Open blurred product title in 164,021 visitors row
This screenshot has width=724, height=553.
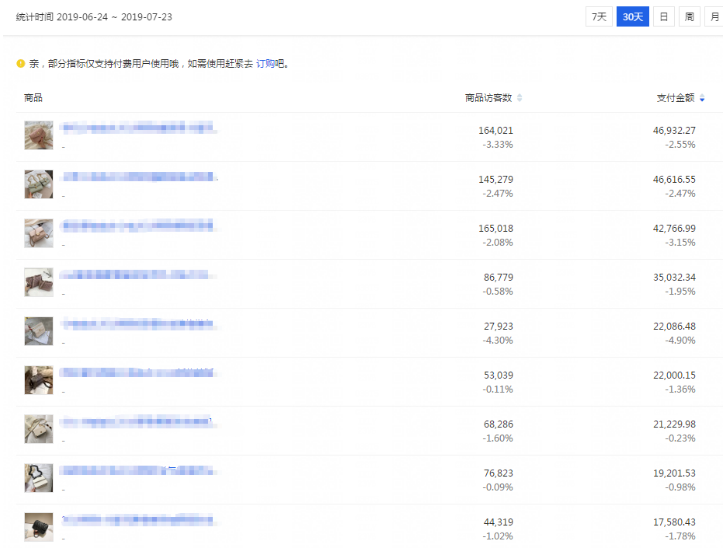click(138, 128)
